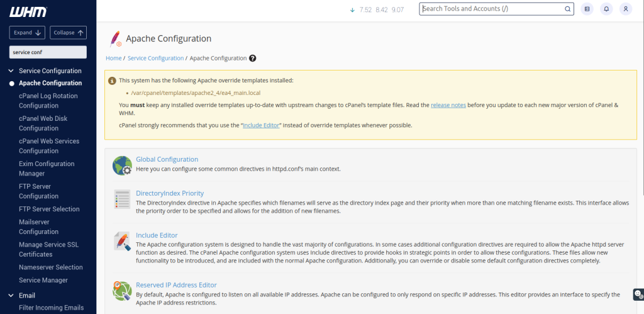
Task: Click the magnifier icon in search box
Action: (567, 9)
